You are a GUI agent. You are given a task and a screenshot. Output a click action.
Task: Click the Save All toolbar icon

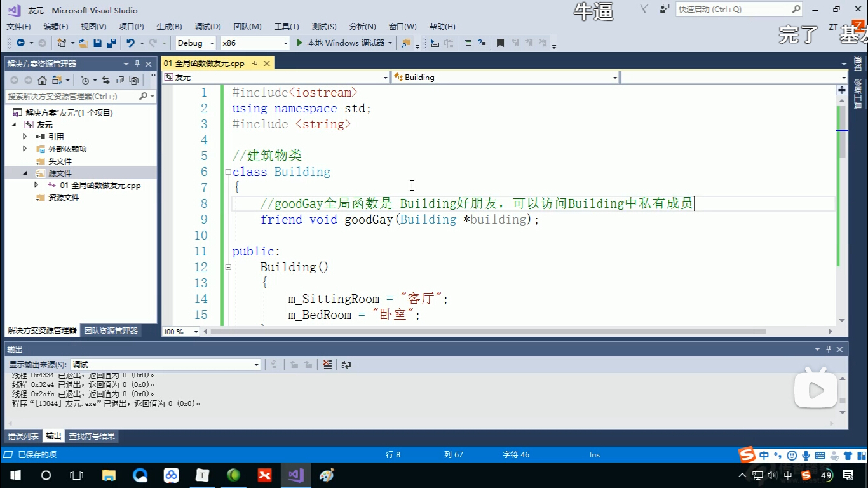point(112,43)
